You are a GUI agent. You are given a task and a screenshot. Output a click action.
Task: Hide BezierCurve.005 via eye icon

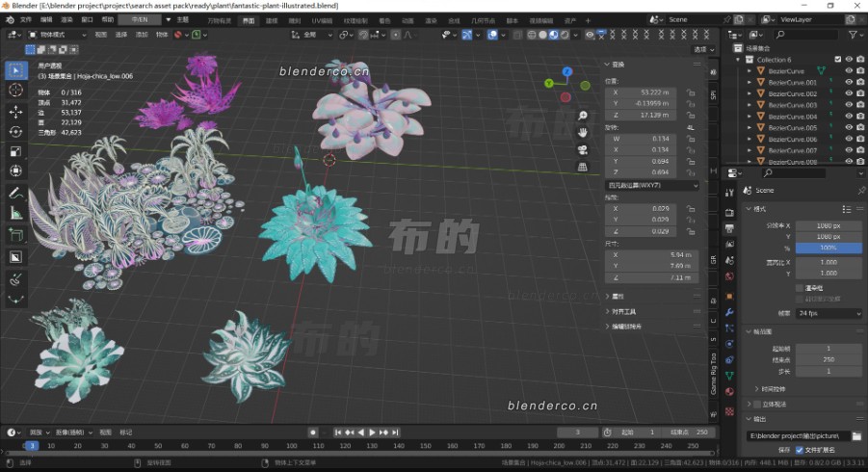(849, 127)
